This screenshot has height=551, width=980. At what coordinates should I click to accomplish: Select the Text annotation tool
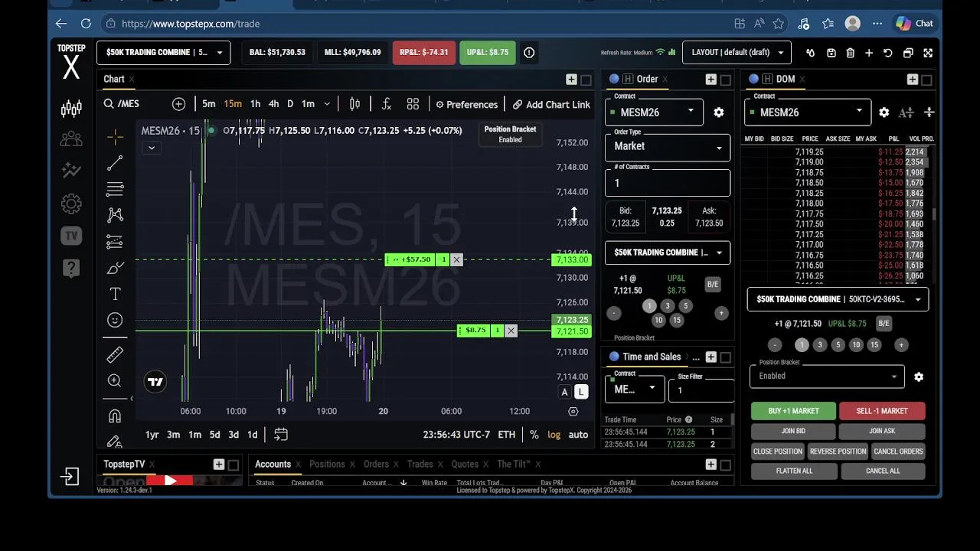pyautogui.click(x=115, y=294)
